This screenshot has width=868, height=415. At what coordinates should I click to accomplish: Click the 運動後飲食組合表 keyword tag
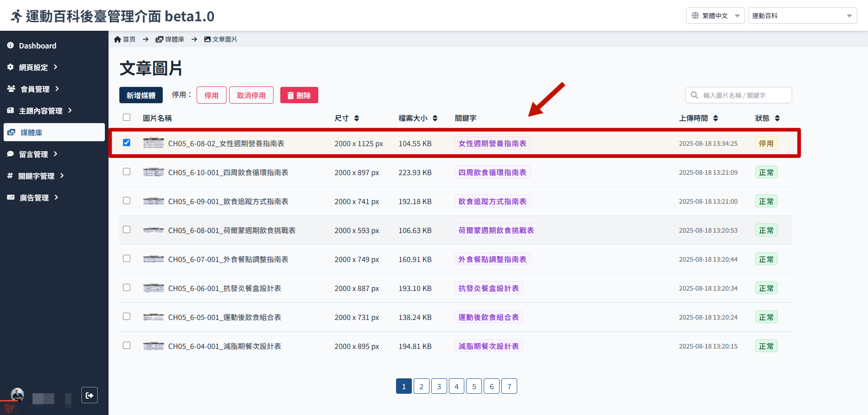pyautogui.click(x=489, y=317)
